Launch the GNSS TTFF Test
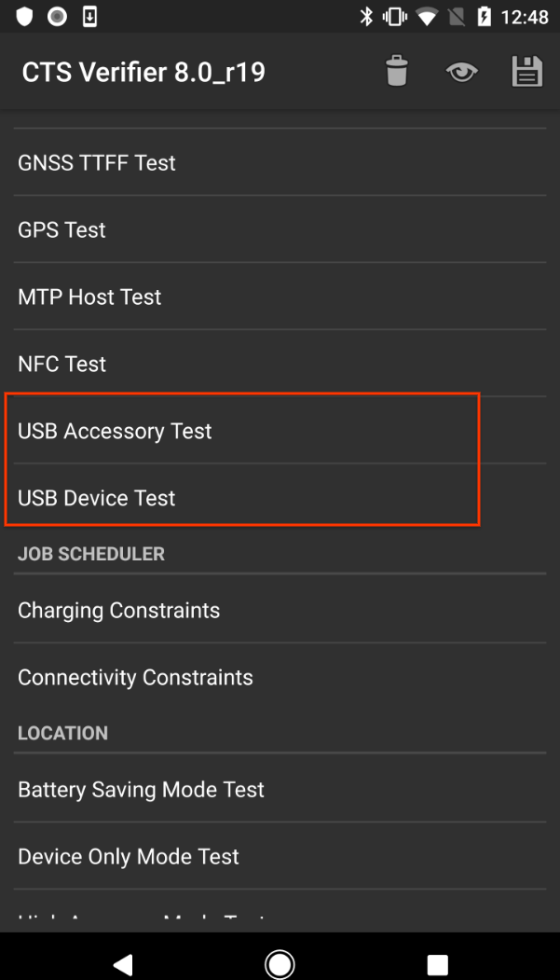560x980 pixels. click(96, 162)
